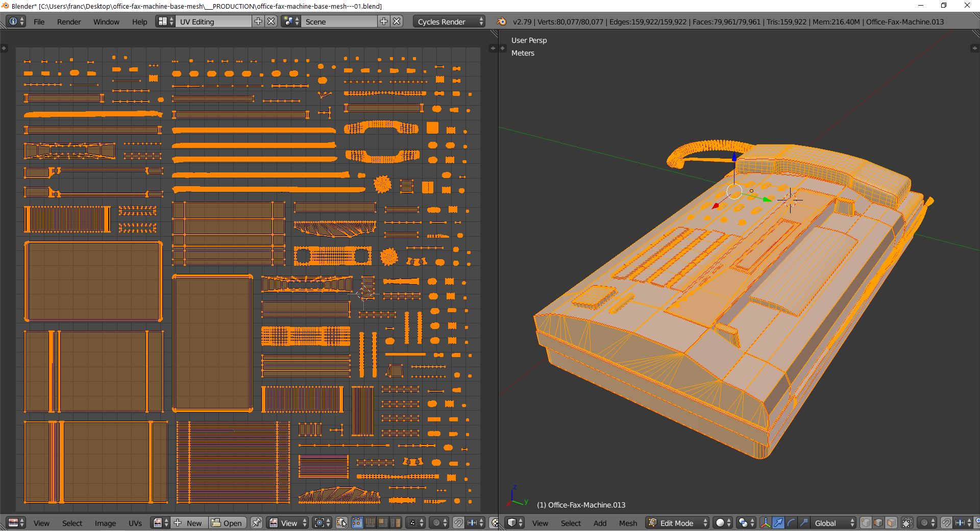Toggle limit selection to visible
The width and height of the screenshot is (980, 531).
[x=907, y=523]
